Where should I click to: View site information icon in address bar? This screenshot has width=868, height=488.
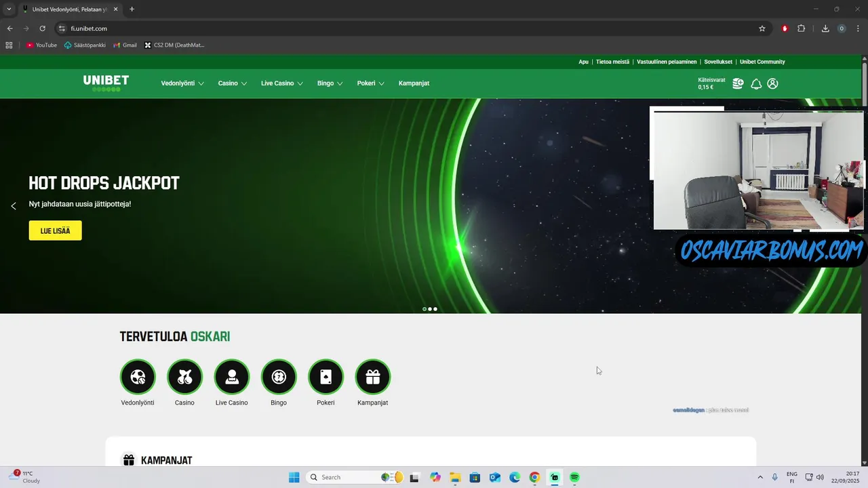point(62,28)
